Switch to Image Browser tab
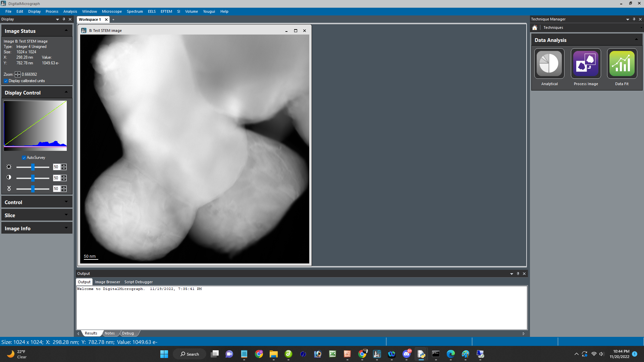 (107, 282)
